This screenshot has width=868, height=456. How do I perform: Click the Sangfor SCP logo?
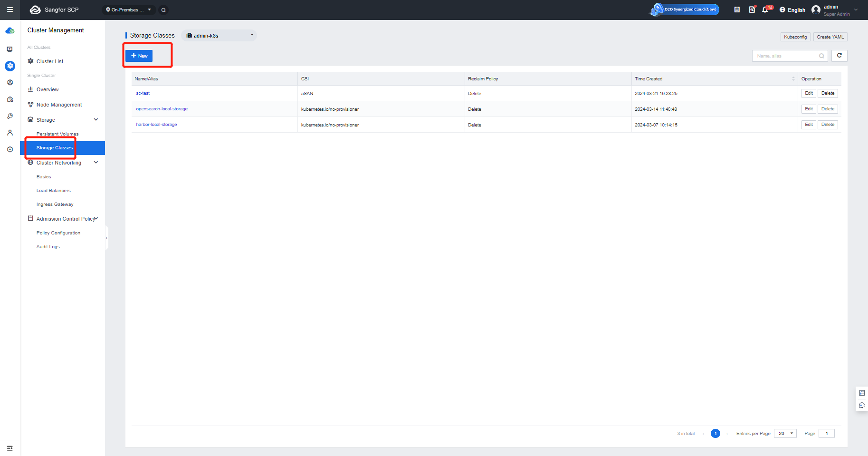pos(54,10)
